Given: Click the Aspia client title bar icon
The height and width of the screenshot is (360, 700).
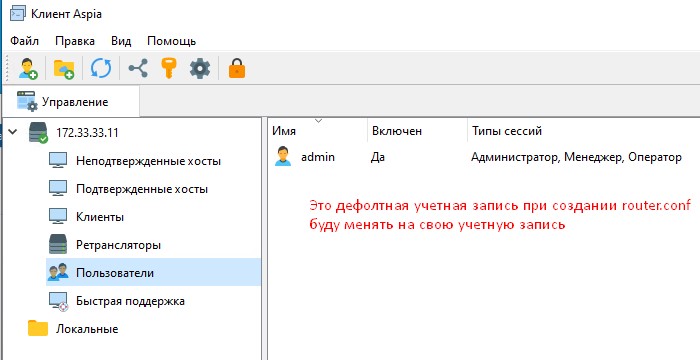Looking at the screenshot, I should (x=17, y=14).
